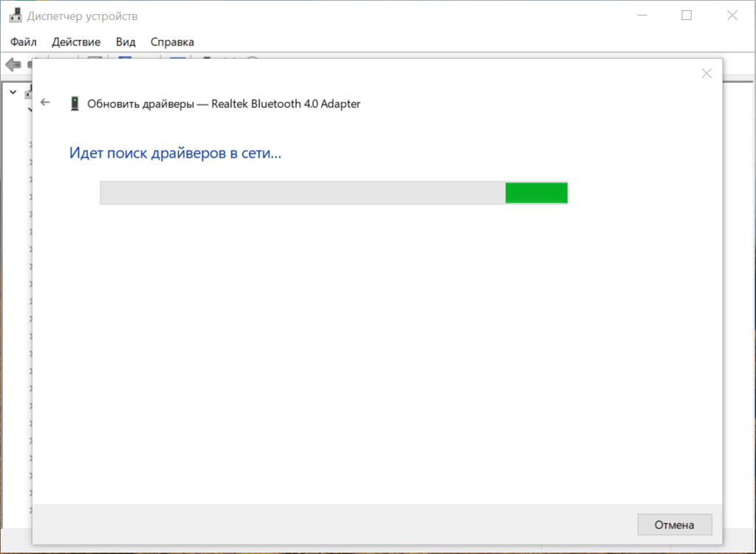Viewport: 756px width, 554px height.
Task: Open the Файл menu
Action: click(x=23, y=42)
